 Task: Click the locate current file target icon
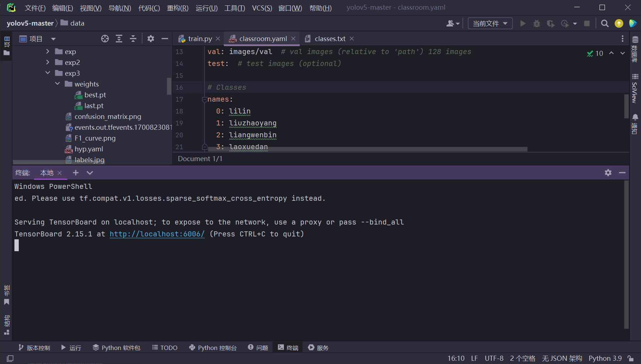[105, 39]
